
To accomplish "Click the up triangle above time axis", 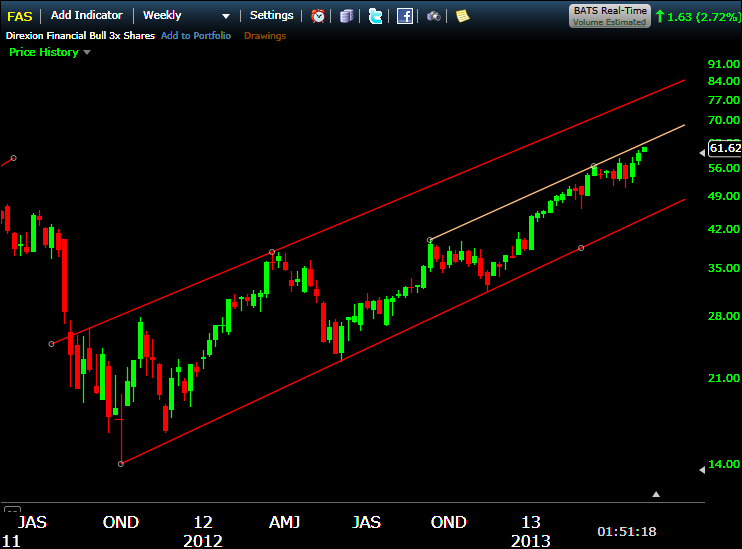I will click(x=656, y=494).
